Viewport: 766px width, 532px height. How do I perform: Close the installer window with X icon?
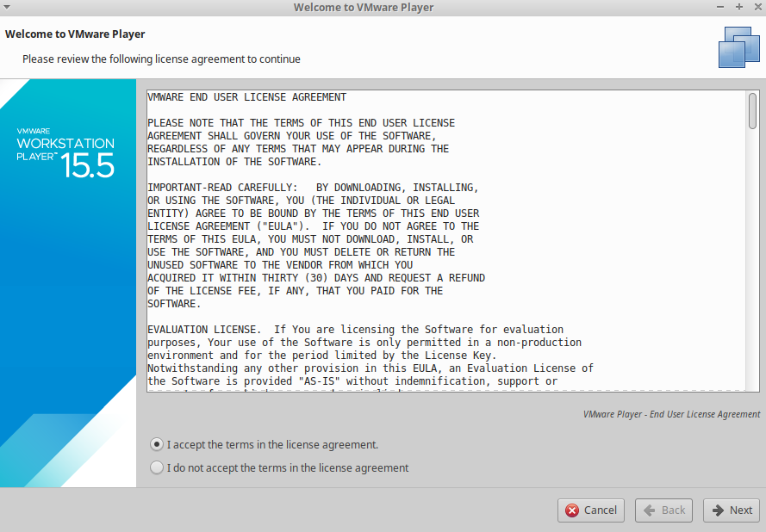coord(758,7)
